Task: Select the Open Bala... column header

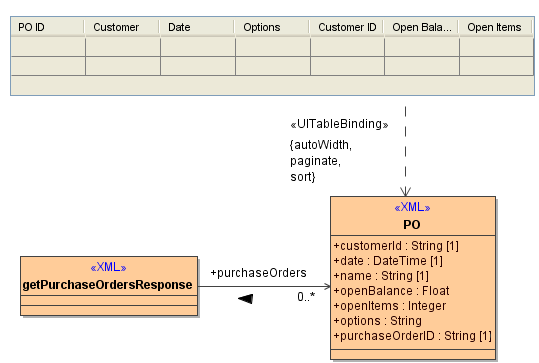Action: coord(421,27)
